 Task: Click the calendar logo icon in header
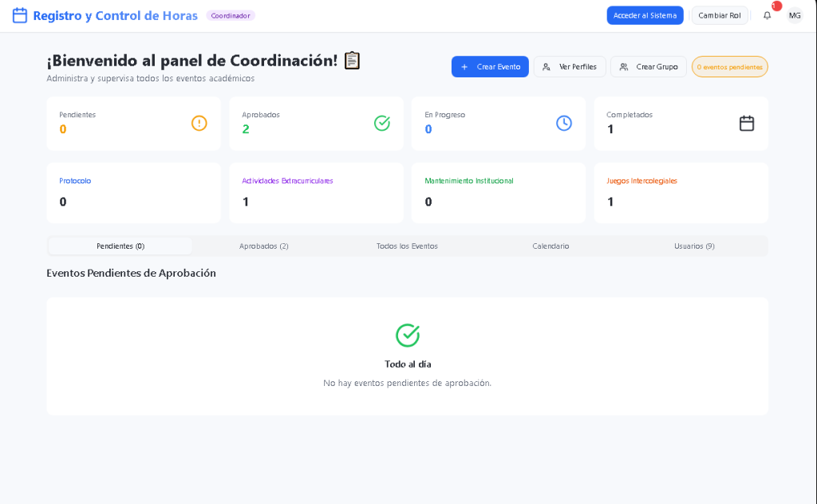pos(20,15)
